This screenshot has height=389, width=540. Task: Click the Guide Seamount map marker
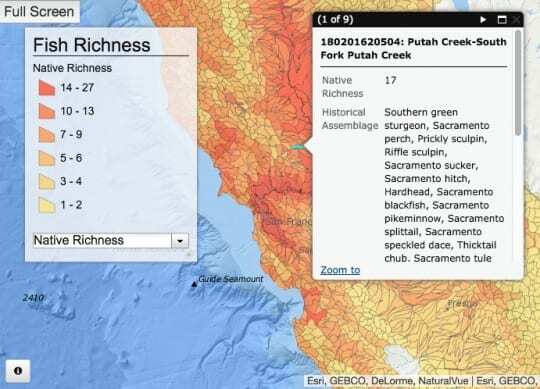click(194, 284)
